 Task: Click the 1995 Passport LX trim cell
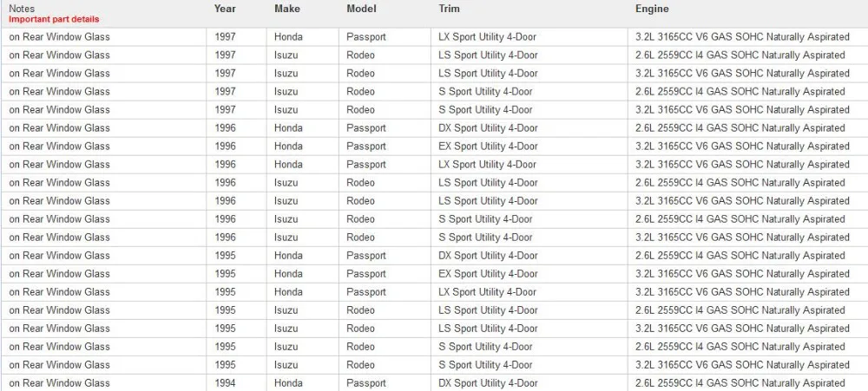(x=529, y=292)
